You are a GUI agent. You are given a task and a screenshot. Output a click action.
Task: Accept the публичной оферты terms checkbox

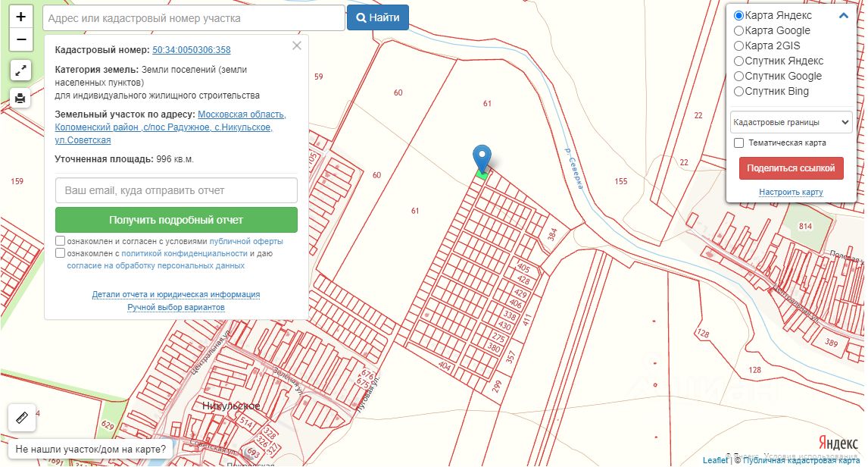(61, 241)
